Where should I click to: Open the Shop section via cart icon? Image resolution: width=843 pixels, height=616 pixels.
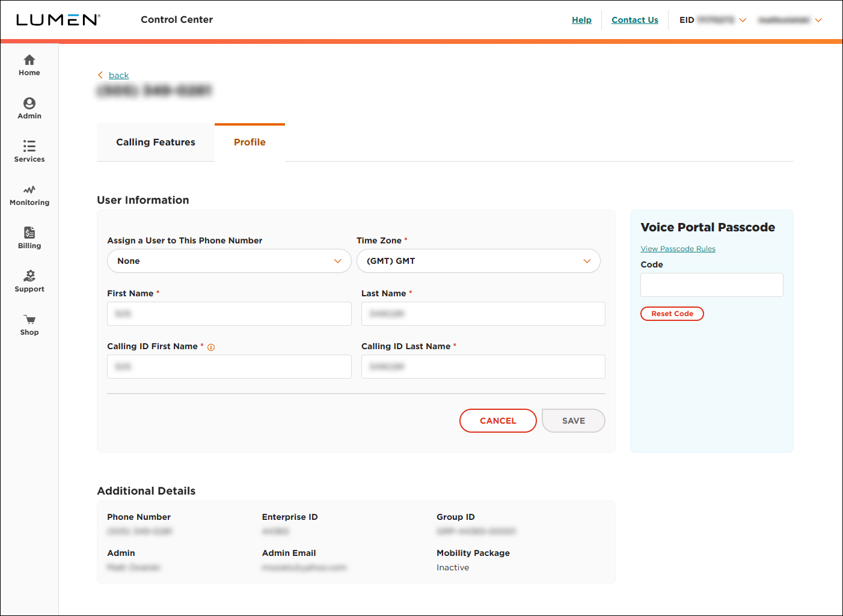[29, 324]
